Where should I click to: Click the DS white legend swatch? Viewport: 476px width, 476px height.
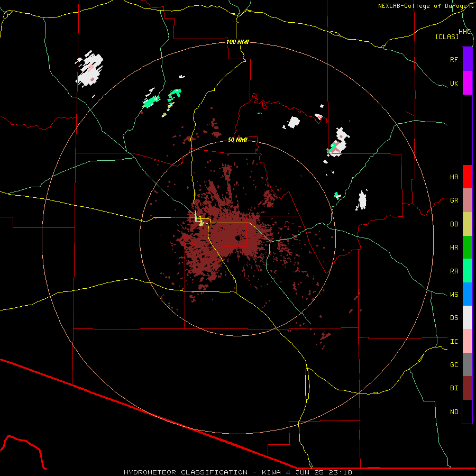(x=467, y=317)
